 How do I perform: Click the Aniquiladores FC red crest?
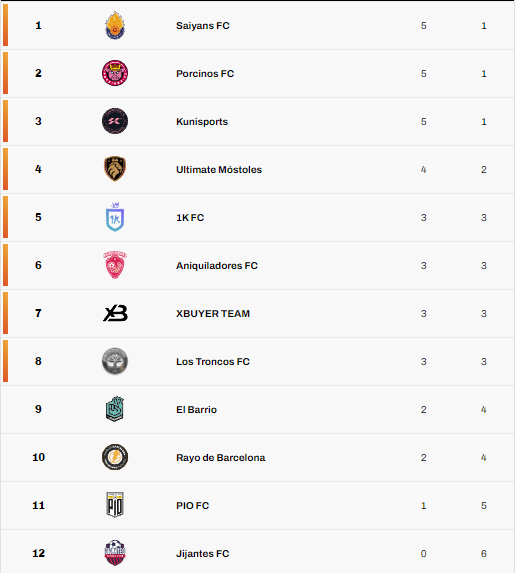[115, 265]
